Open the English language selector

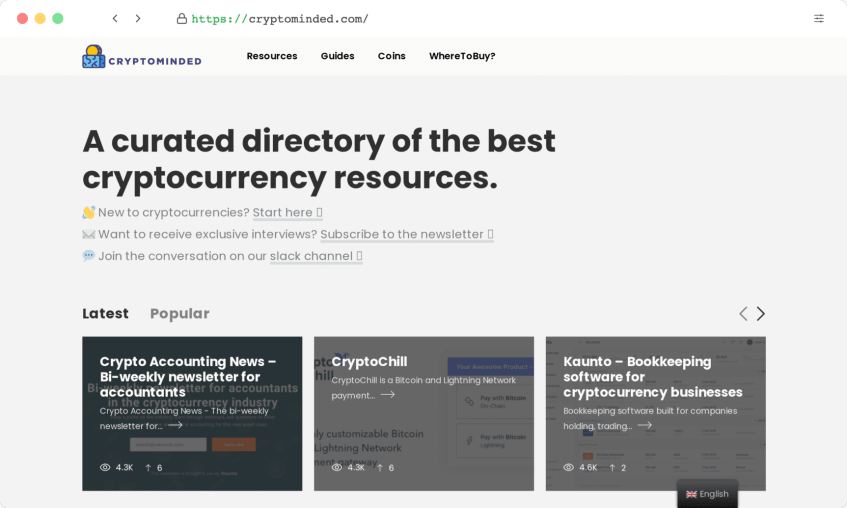tap(707, 494)
